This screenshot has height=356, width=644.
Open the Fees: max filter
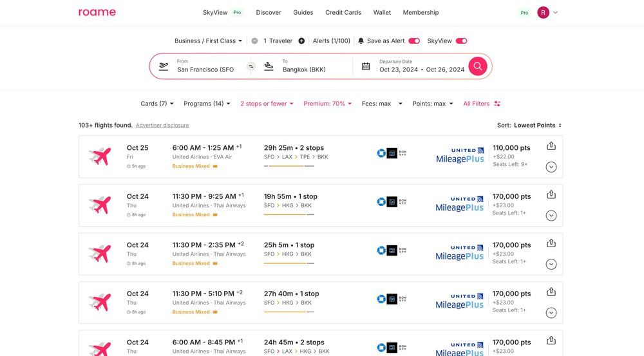click(x=382, y=104)
